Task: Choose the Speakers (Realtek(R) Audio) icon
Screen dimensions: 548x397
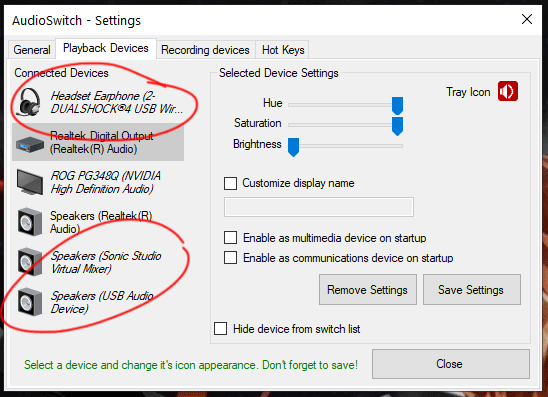Action: [x=30, y=222]
